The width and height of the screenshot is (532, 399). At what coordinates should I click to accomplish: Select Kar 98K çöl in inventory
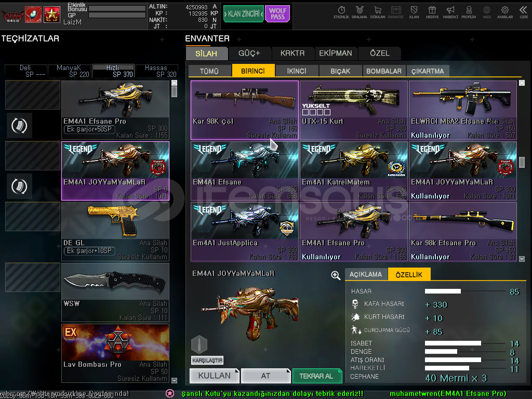point(245,110)
